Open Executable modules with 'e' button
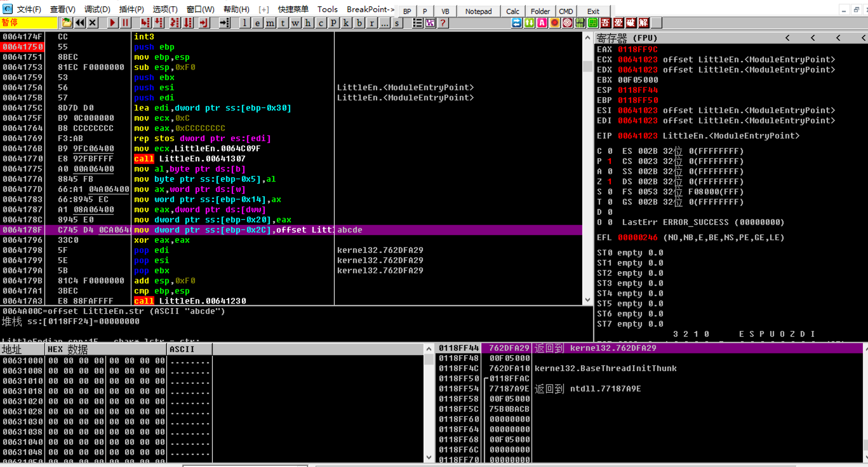Image resolution: width=868 pixels, height=467 pixels. 257,23
